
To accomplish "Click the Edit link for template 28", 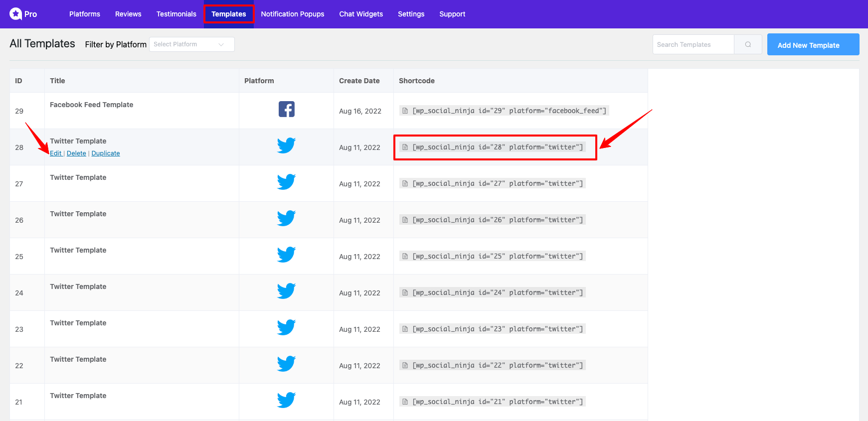I will tap(55, 153).
